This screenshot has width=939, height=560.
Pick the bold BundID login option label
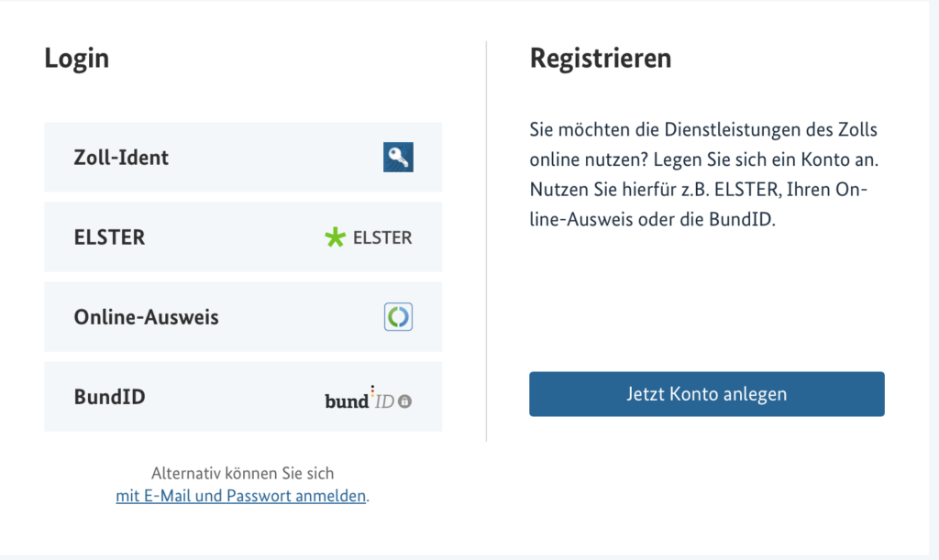tap(110, 397)
